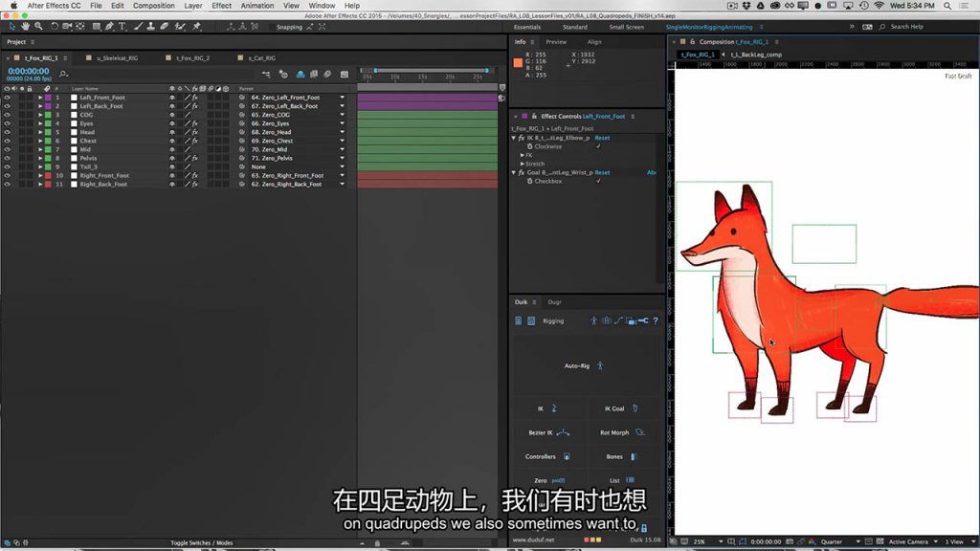Switch to the u_Skelekat_RIG timeline tab

[x=117, y=58]
